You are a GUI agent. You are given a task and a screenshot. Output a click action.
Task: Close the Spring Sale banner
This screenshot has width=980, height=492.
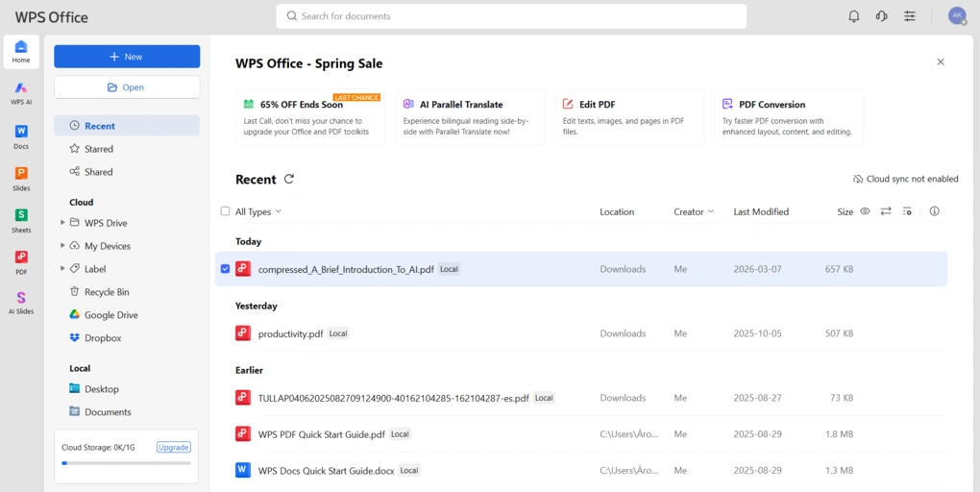point(941,61)
